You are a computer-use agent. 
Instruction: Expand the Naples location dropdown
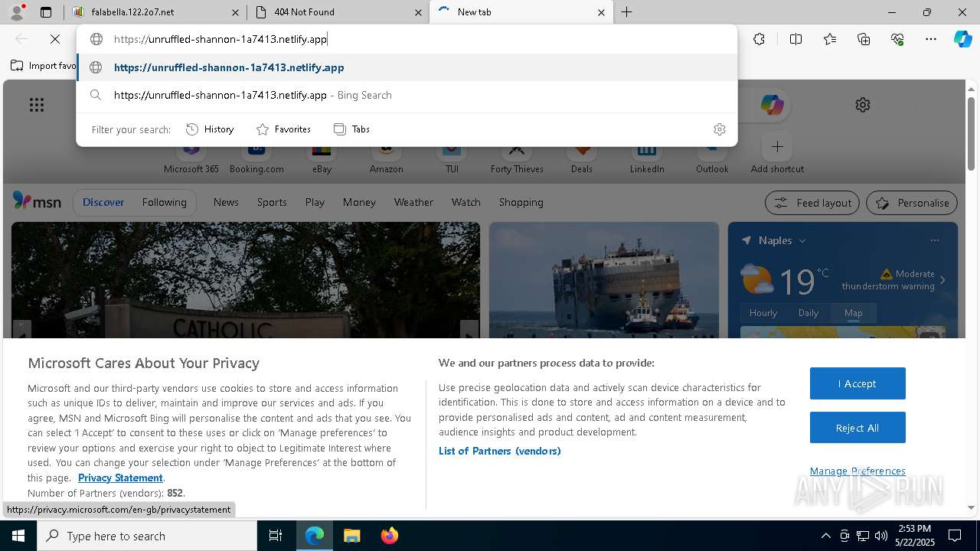tap(802, 240)
